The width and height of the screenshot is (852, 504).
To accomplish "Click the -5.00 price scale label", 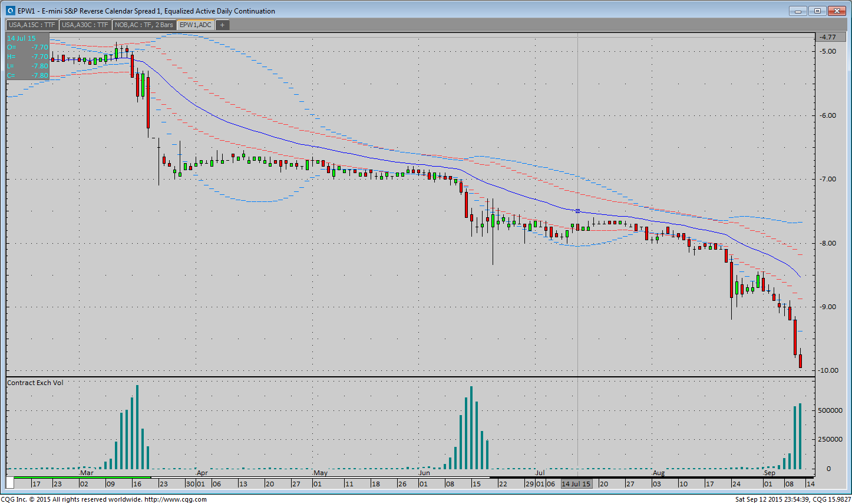I will [x=828, y=51].
